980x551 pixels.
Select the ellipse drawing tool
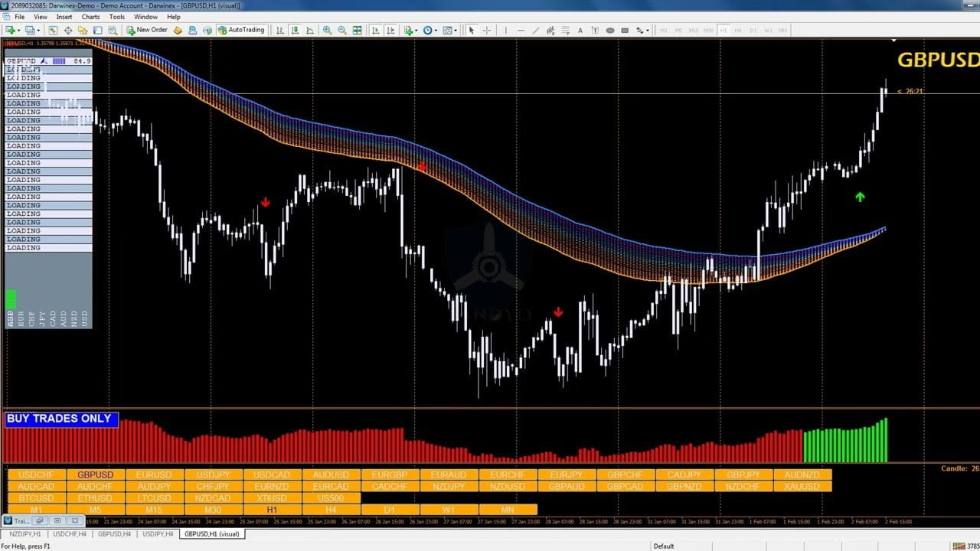point(610,30)
